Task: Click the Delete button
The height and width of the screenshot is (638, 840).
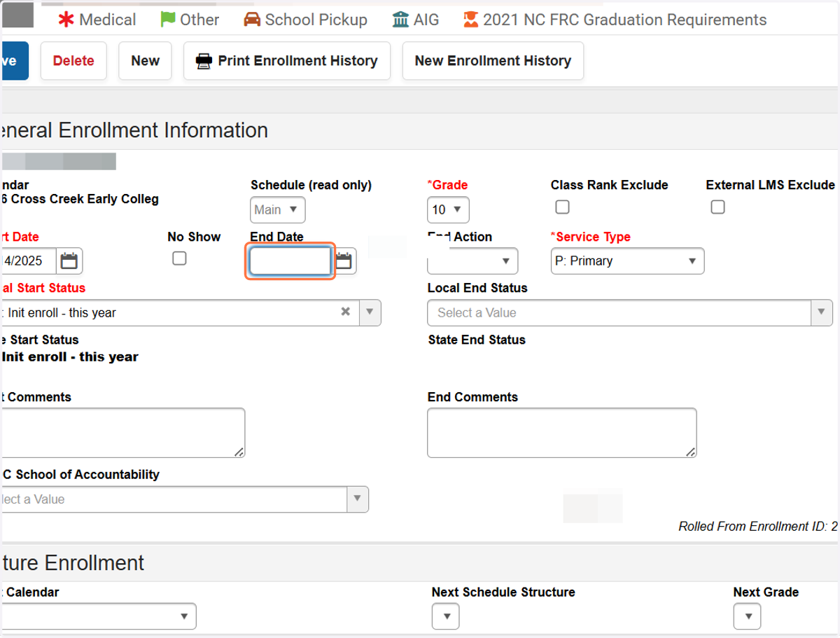Action: coord(73,61)
